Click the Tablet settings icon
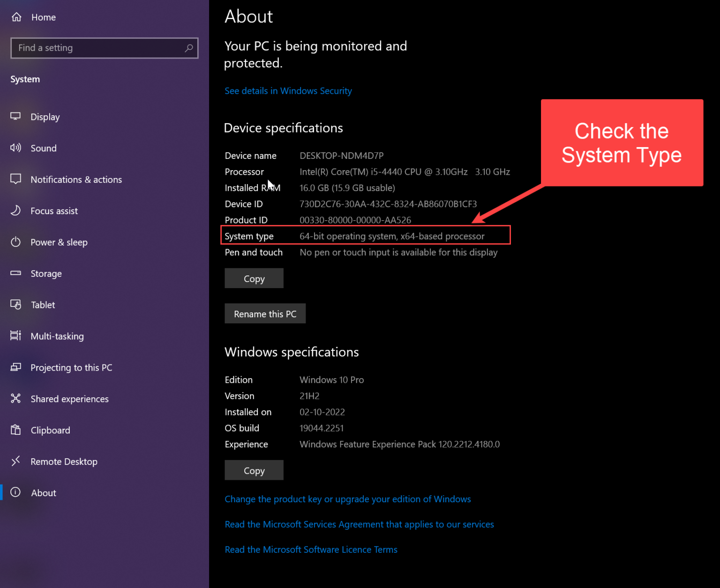Screen dimensions: 720x588 pyautogui.click(x=15, y=305)
